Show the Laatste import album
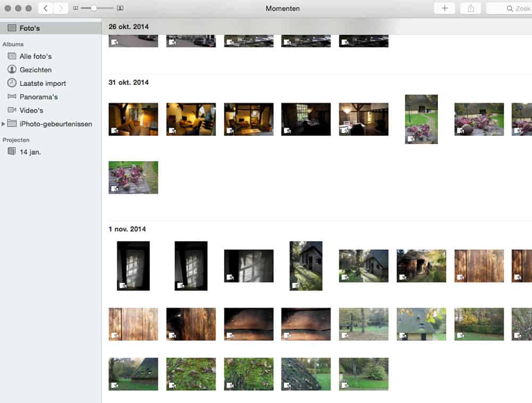 [x=43, y=83]
